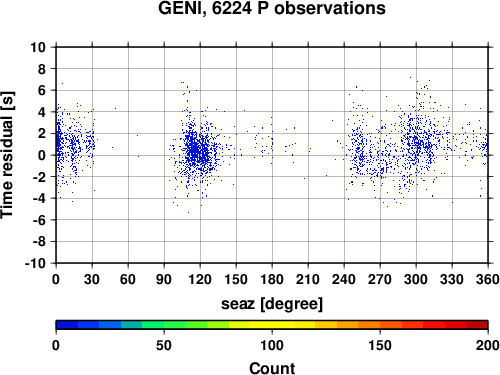Click y-axis tick label '10'
This screenshot has width=500, height=375.
[x=38, y=47]
